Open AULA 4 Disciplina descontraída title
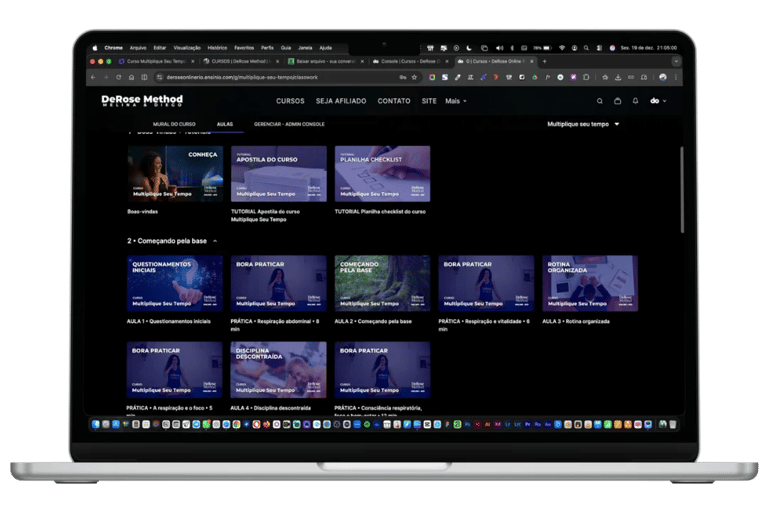Screen dimensions: 768x512 pos(270,408)
